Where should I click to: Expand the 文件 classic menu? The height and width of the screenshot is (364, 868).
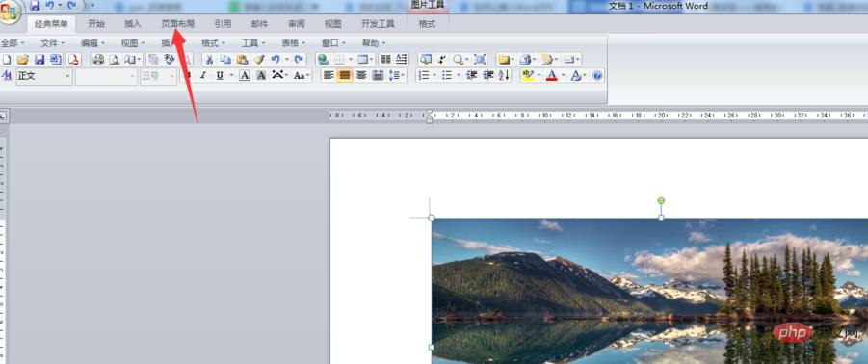(x=52, y=43)
